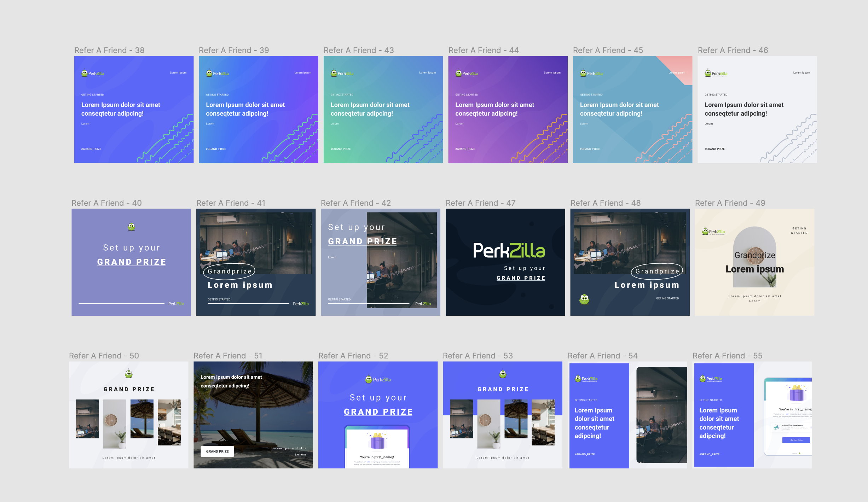Click the PerkZilla logo in frame 38
Viewport: 868px width, 502px height.
tap(93, 73)
